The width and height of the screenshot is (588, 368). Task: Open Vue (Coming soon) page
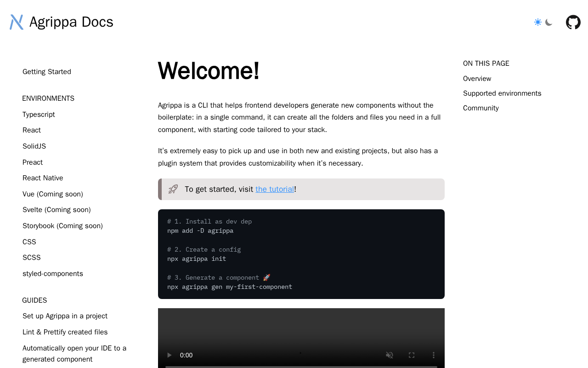tap(53, 194)
